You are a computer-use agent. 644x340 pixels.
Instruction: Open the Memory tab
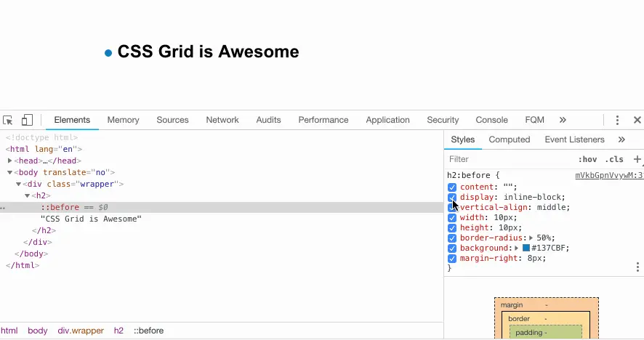point(124,120)
